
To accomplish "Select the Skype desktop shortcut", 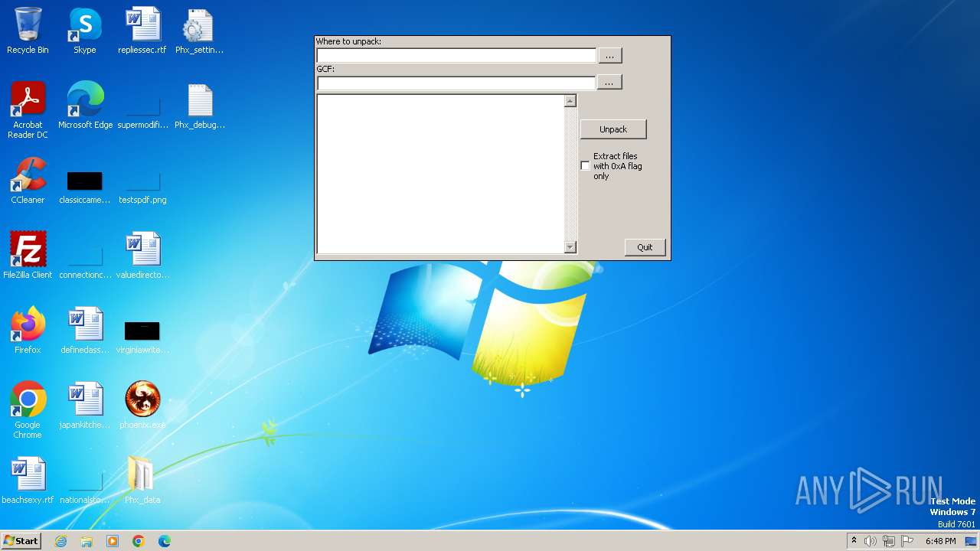I will (x=85, y=31).
